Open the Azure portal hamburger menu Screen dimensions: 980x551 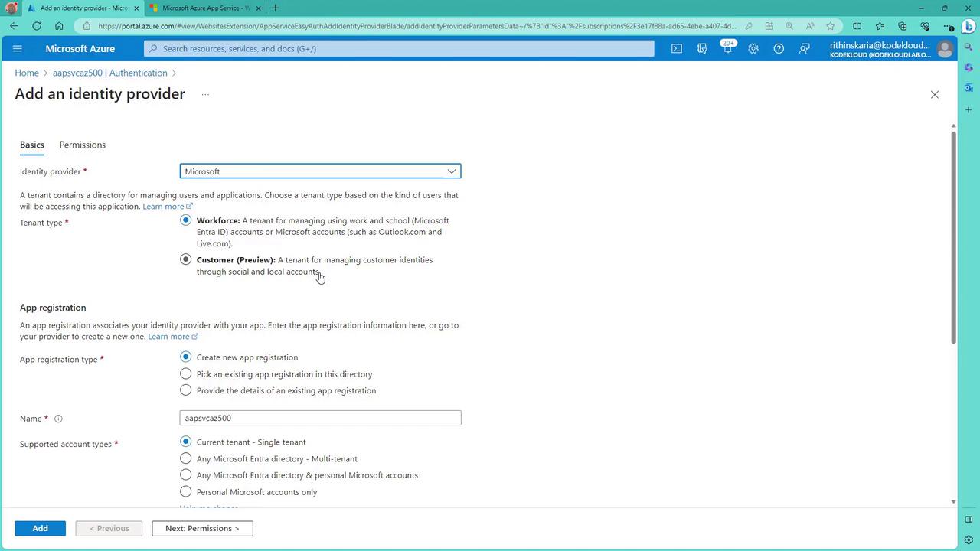click(x=18, y=48)
